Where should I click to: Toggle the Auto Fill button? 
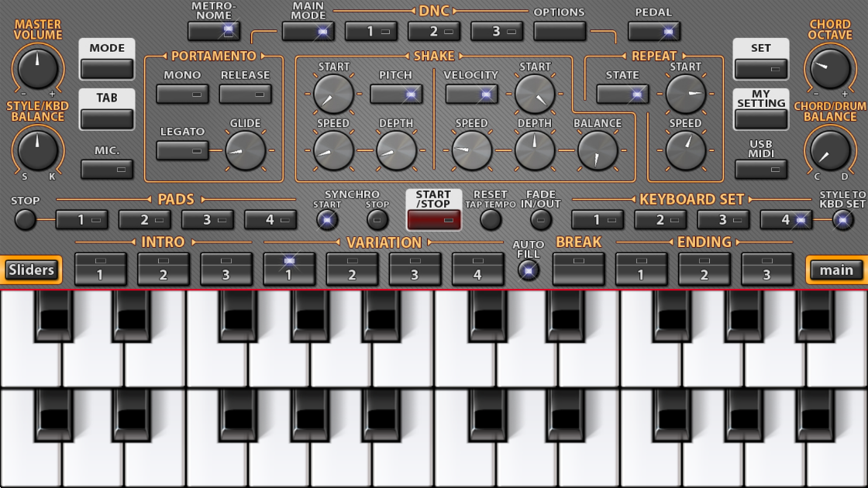(529, 270)
